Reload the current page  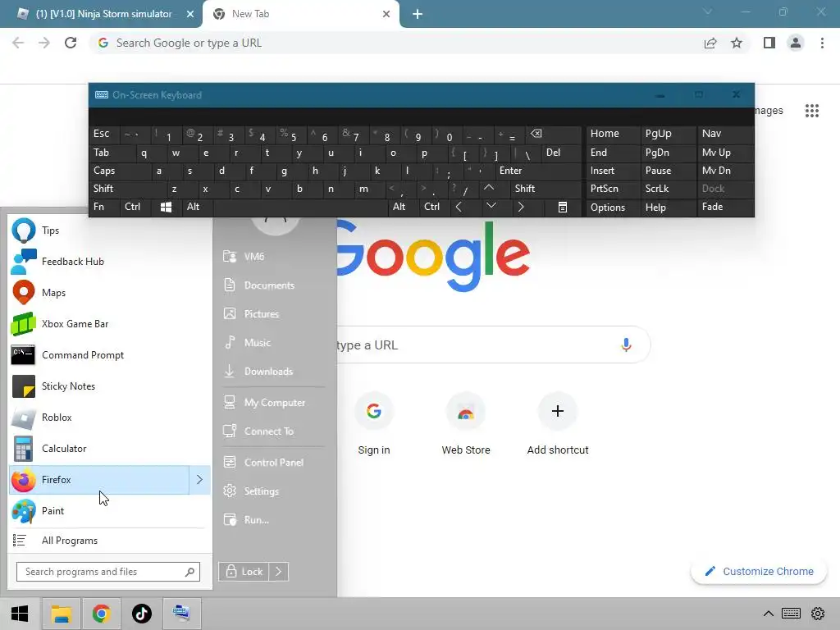pos(71,43)
